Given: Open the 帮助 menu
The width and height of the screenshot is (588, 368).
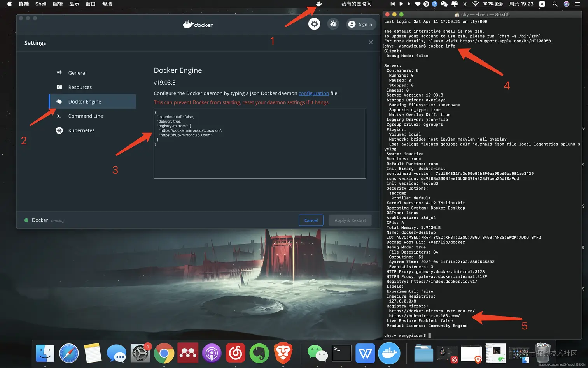Looking at the screenshot, I should click(x=107, y=4).
